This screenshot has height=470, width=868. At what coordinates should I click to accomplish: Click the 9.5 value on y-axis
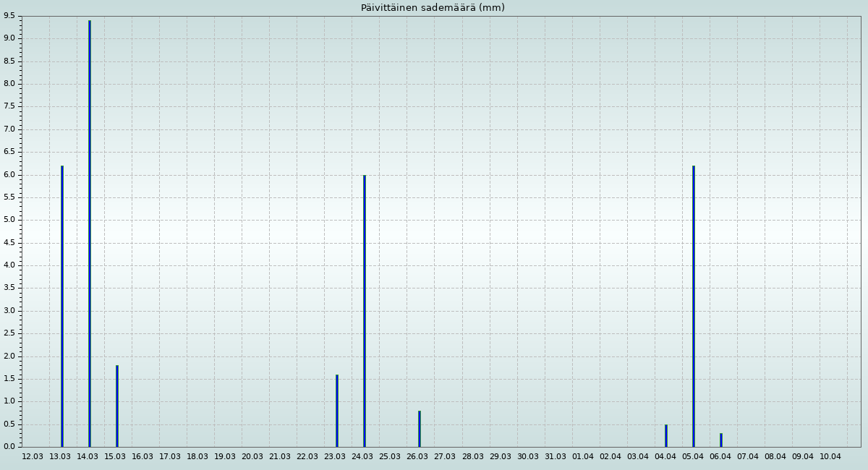(9, 16)
